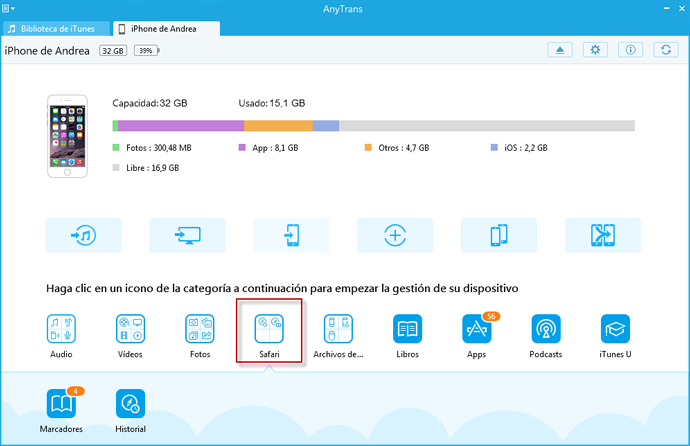Open settings with the gear button
The height and width of the screenshot is (446, 690).
595,50
